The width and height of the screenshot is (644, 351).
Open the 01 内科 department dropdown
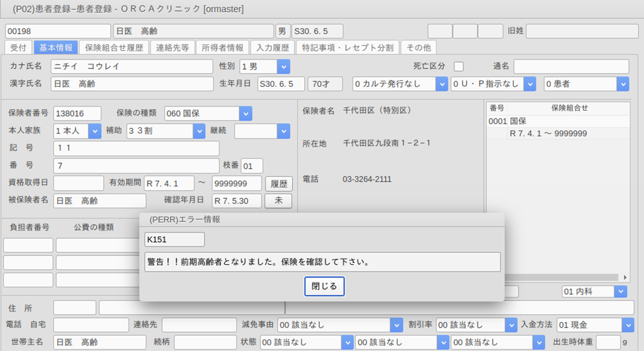(x=621, y=291)
